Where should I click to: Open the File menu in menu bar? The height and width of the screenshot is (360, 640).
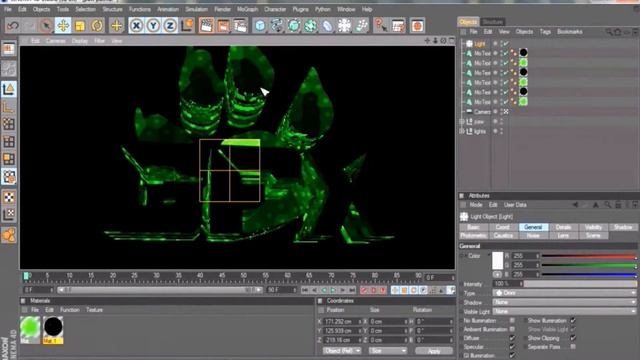coord(8,9)
